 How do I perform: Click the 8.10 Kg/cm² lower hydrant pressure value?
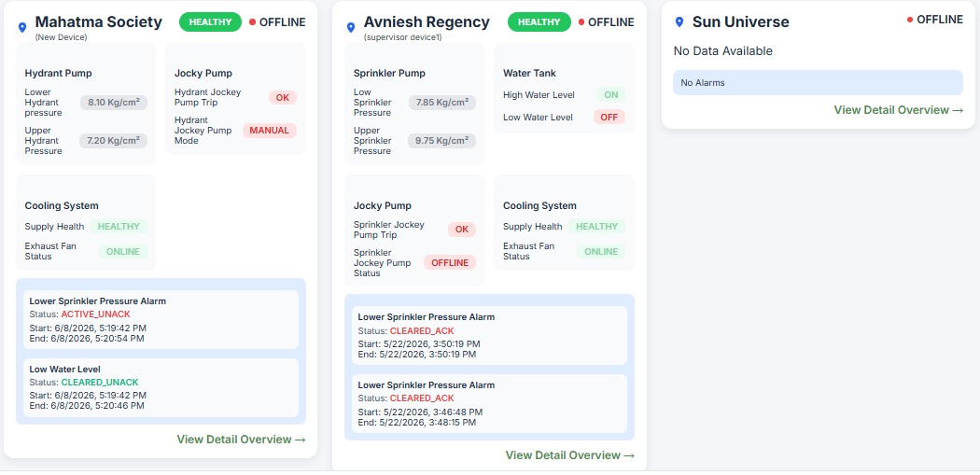click(x=114, y=103)
